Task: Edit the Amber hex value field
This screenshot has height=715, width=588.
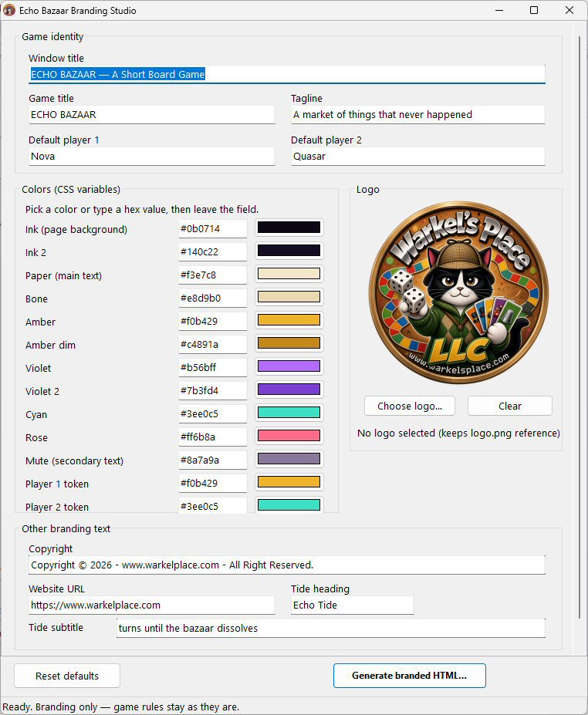Action: click(212, 321)
